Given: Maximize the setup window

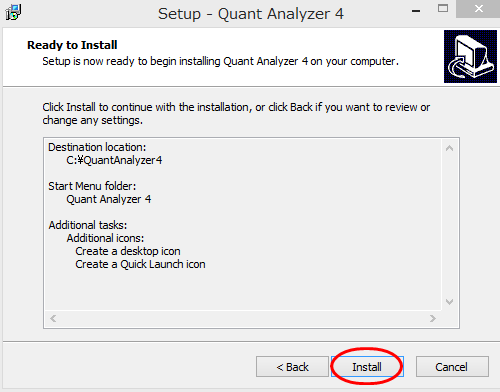Looking at the screenshot, I should point(443,9).
